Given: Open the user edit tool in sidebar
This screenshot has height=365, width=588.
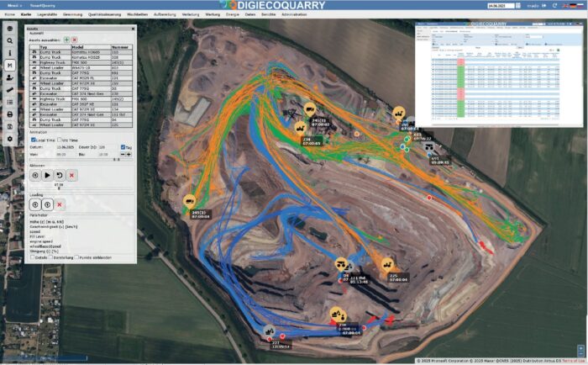Looking at the screenshot, I should coord(10,77).
